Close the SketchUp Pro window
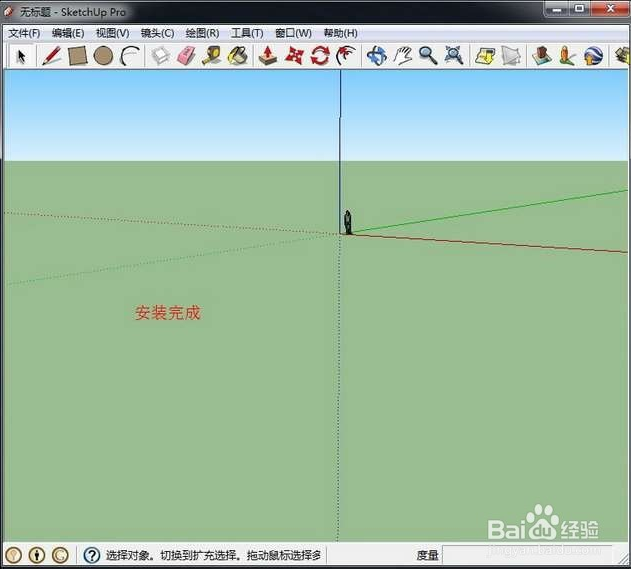Screen dimensions: 631x569 [610, 9]
